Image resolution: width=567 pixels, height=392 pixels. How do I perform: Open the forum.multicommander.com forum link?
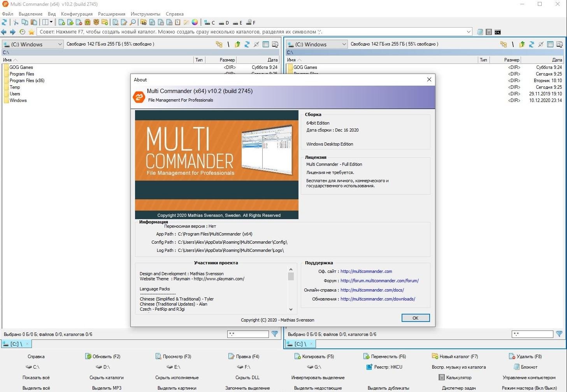379,281
